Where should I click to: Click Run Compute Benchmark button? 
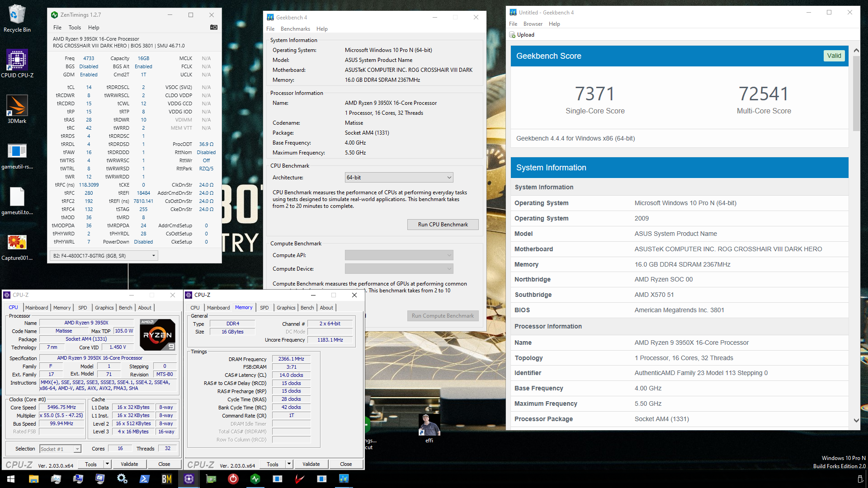[443, 316]
